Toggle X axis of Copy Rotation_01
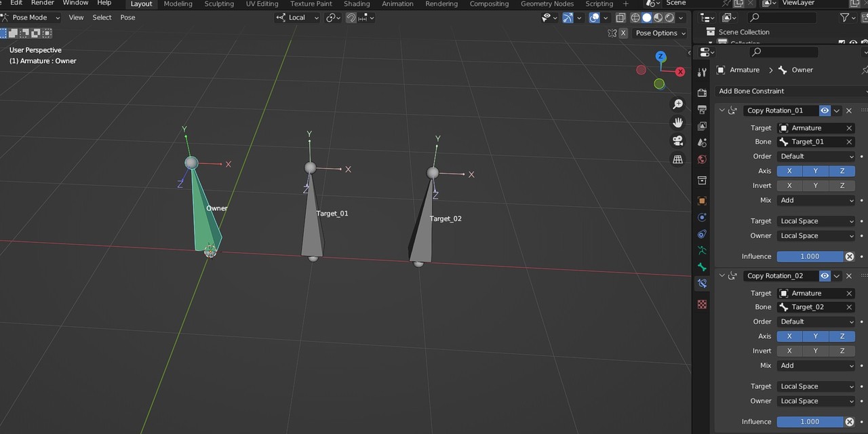The height and width of the screenshot is (434, 868). click(789, 171)
